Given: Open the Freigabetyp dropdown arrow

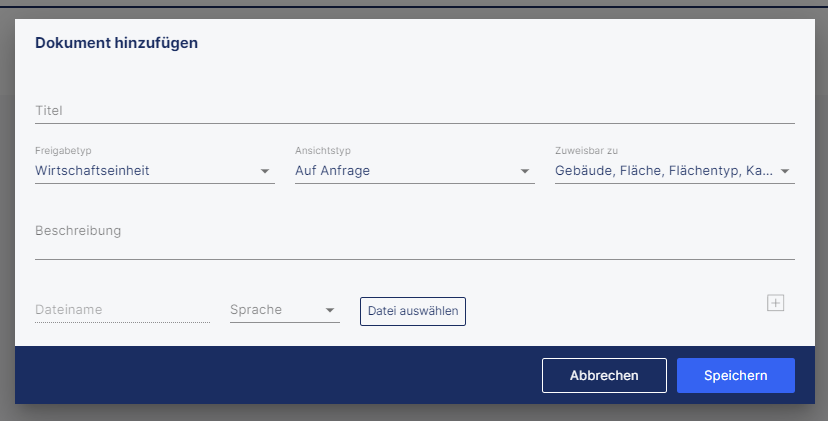Looking at the screenshot, I should pyautogui.click(x=265, y=172).
